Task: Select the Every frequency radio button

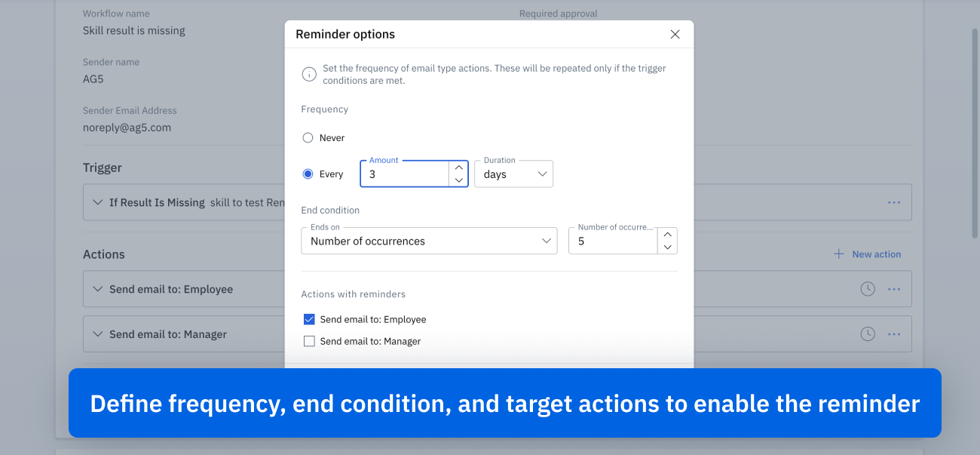Action: point(308,174)
